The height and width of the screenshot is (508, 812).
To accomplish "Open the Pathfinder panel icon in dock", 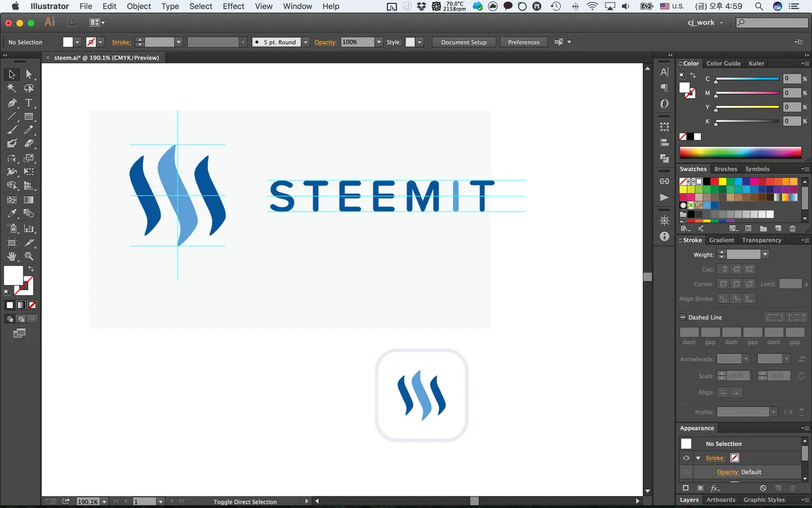I will click(664, 158).
